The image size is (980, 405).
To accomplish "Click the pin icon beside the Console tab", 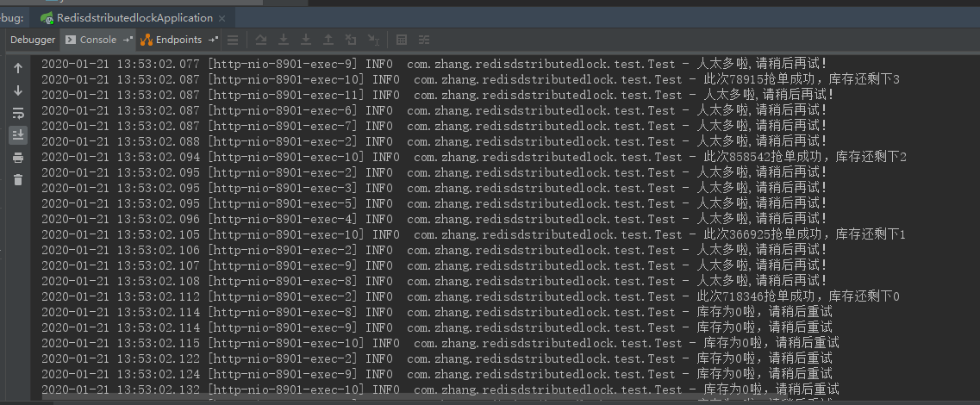I will [128, 40].
